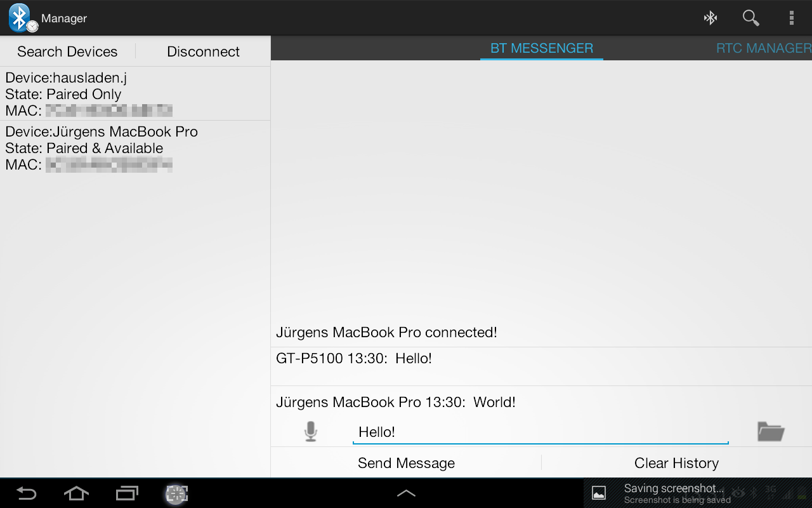This screenshot has width=812, height=508.
Task: Tap the microphone voice input icon
Action: point(310,432)
